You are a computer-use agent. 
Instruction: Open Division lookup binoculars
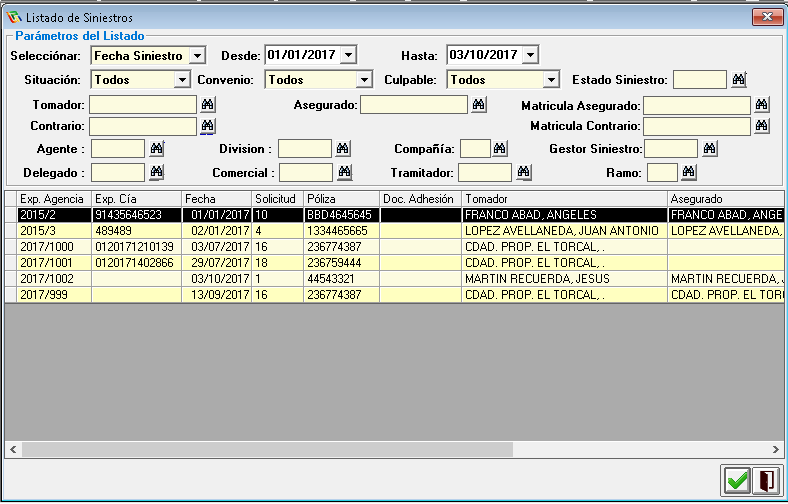[343, 149]
